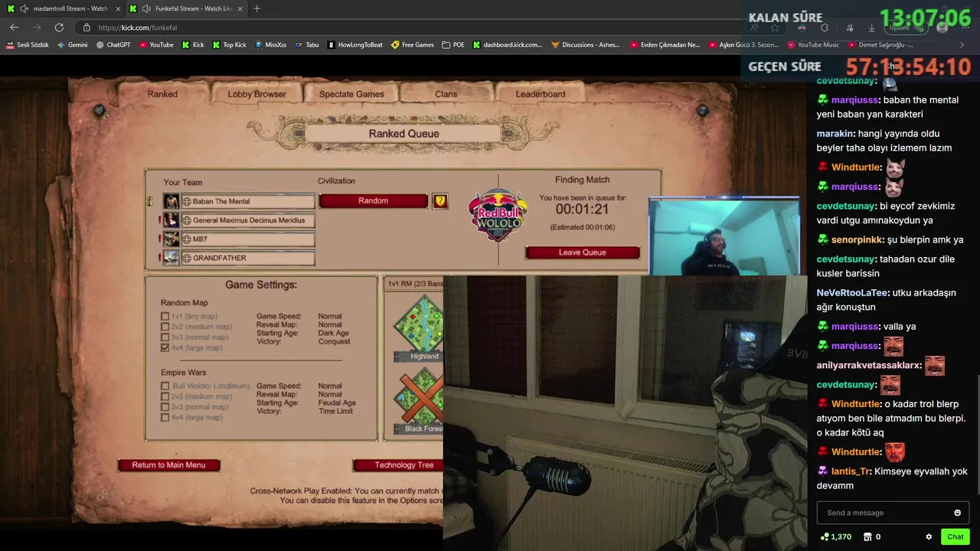Click the Baban The Mental player avatar

pyautogui.click(x=171, y=201)
